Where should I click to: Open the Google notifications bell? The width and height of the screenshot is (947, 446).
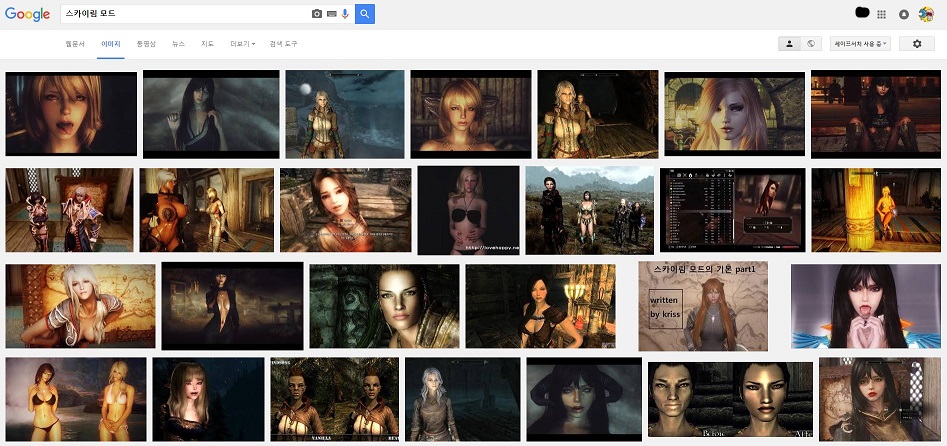904,15
